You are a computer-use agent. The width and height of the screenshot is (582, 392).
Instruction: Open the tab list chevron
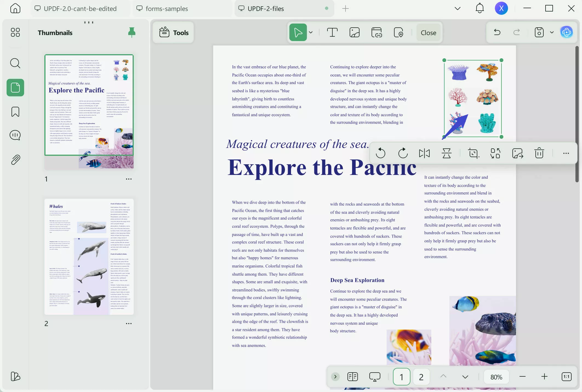coord(457,8)
